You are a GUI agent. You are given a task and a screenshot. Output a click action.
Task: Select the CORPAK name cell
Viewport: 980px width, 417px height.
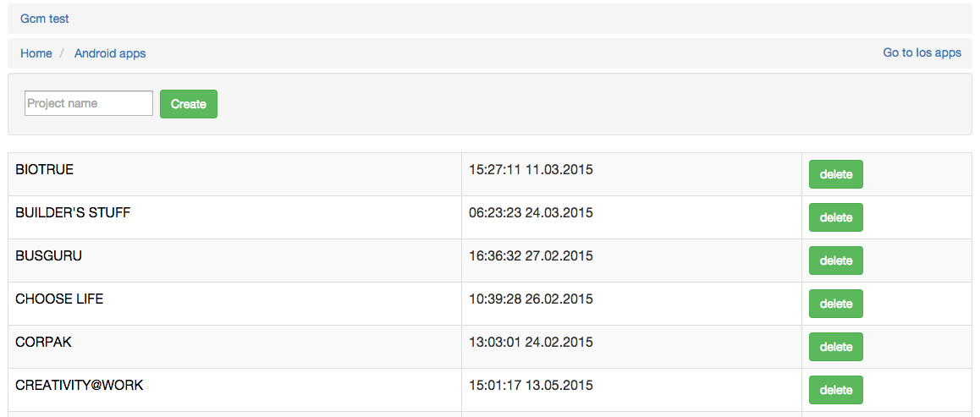[x=44, y=343]
